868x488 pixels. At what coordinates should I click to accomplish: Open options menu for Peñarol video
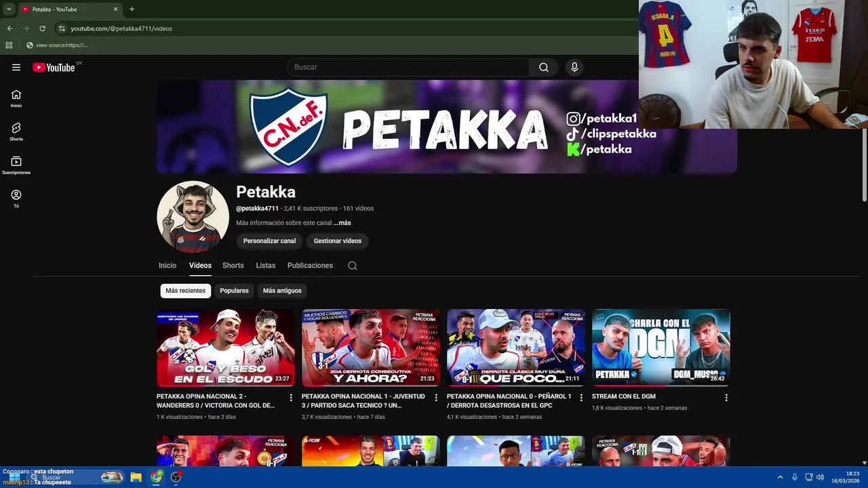point(581,398)
